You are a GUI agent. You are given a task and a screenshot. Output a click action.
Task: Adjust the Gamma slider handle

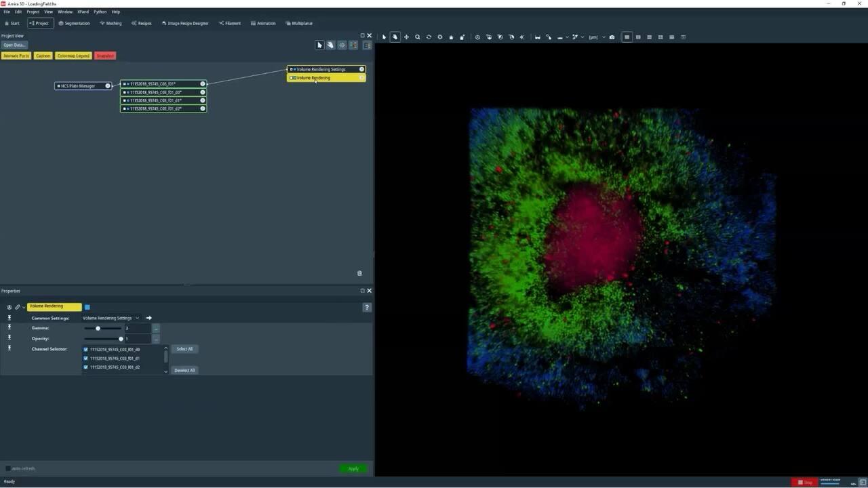coord(98,328)
